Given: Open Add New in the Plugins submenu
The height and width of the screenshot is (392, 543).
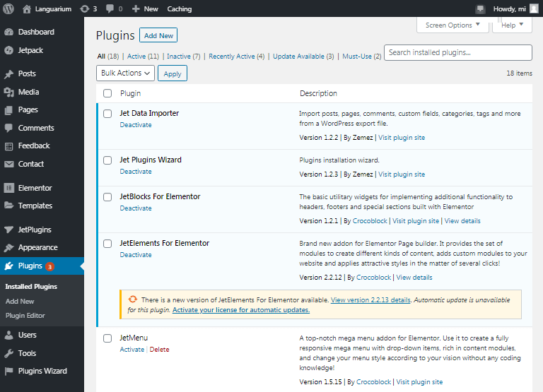Looking at the screenshot, I should (x=20, y=302).
